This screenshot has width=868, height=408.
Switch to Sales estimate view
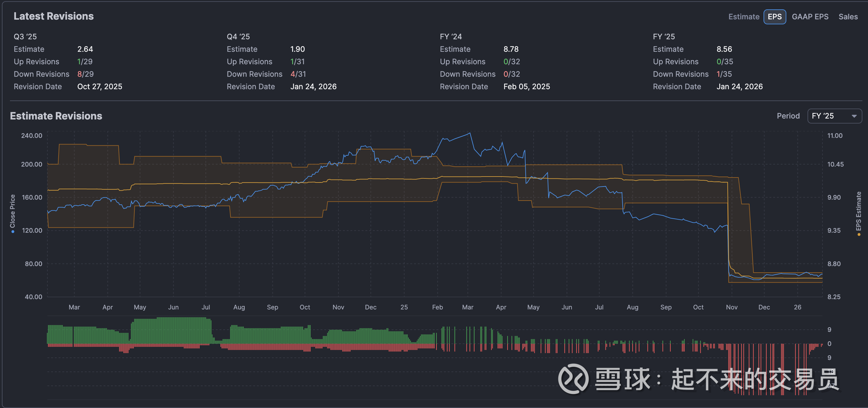pos(848,17)
